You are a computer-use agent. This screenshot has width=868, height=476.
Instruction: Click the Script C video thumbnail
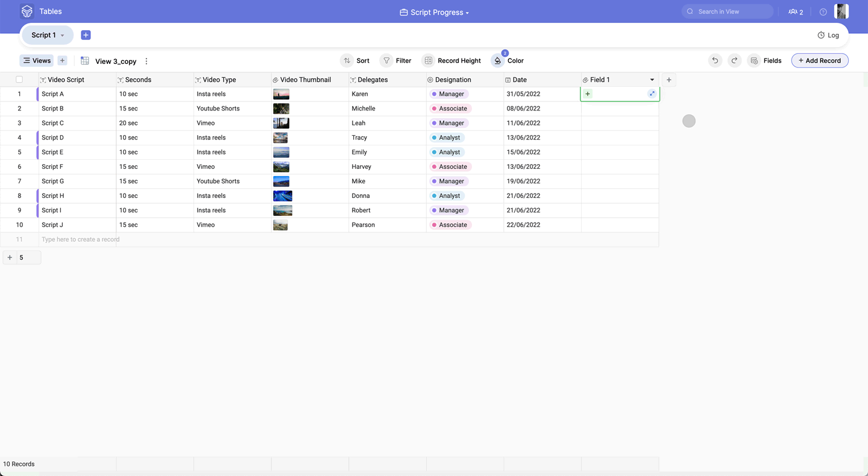pos(281,123)
